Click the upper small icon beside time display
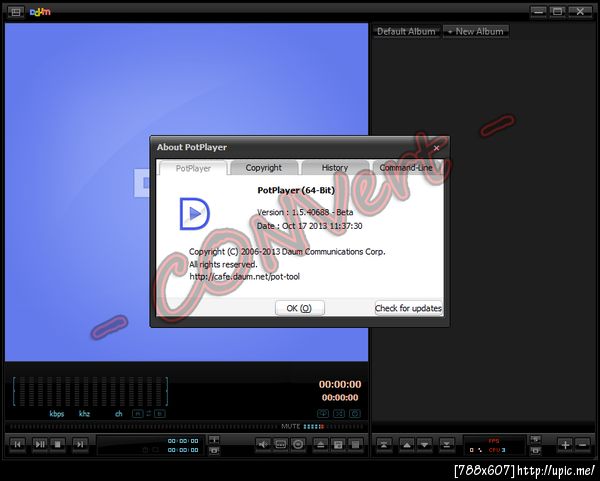The image size is (600, 481). coord(214,440)
